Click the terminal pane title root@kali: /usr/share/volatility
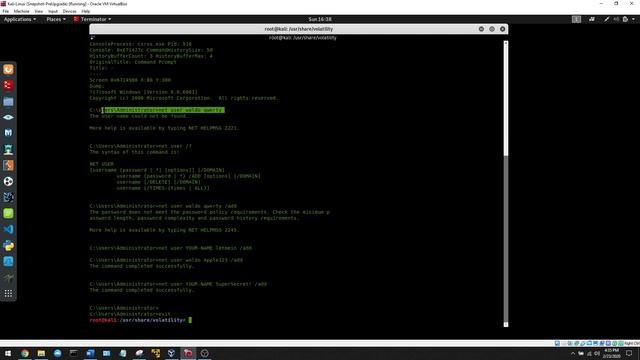640x360 pixels. coord(302,38)
